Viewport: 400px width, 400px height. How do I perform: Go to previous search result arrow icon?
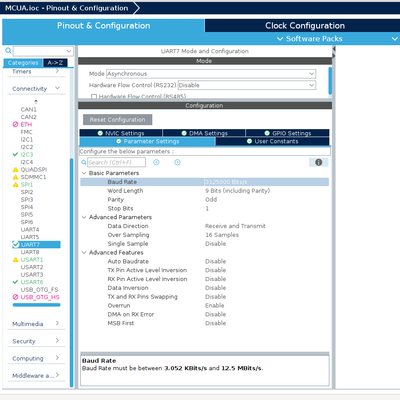tap(156, 162)
